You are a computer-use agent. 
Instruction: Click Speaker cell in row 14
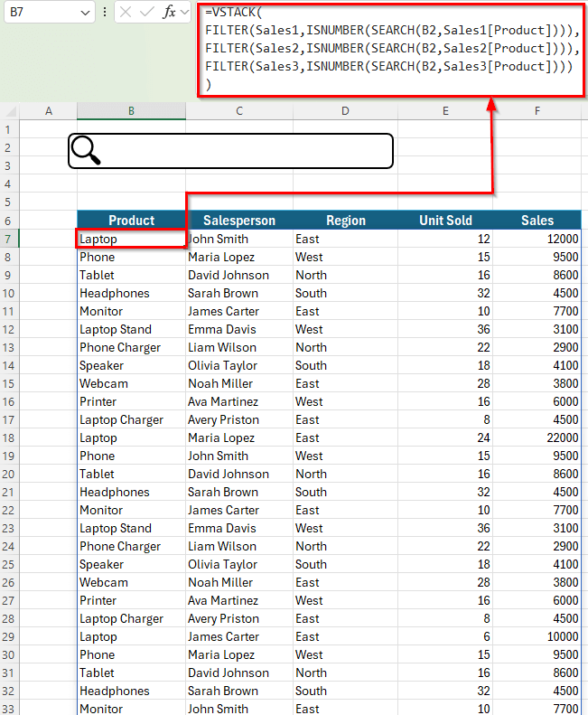pyautogui.click(x=131, y=365)
